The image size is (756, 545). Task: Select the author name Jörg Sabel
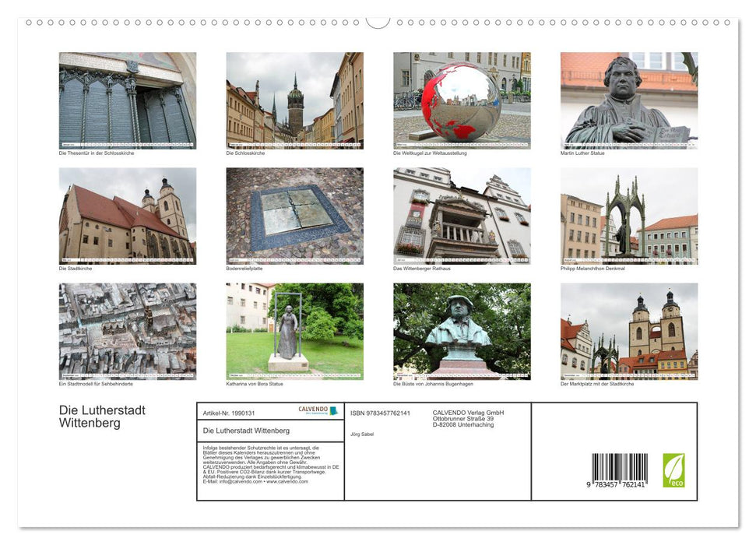(363, 433)
